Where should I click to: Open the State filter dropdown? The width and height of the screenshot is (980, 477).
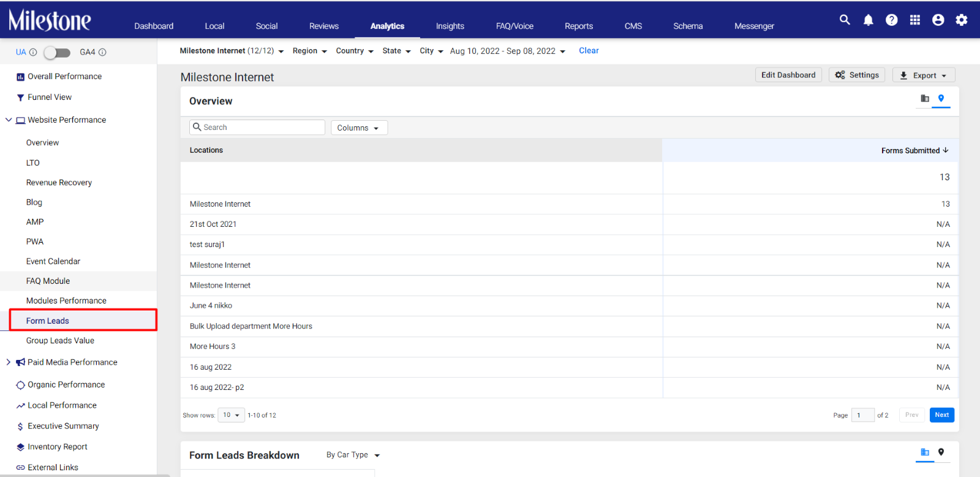click(396, 51)
